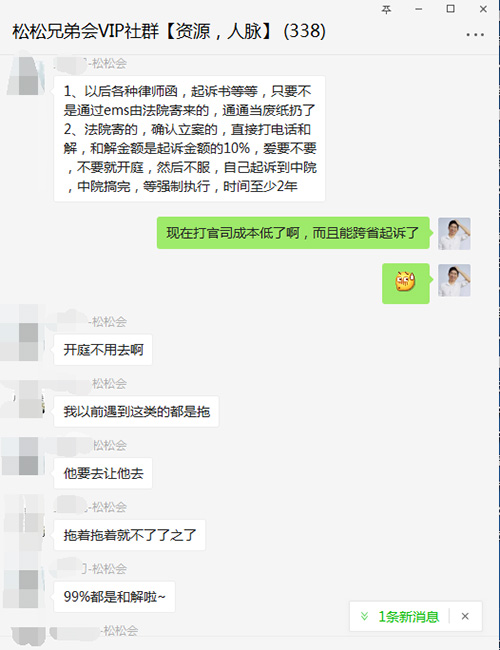Screen dimensions: 500x650
Task: Jump to the 1条新消息 notification
Action: pyautogui.click(x=408, y=616)
